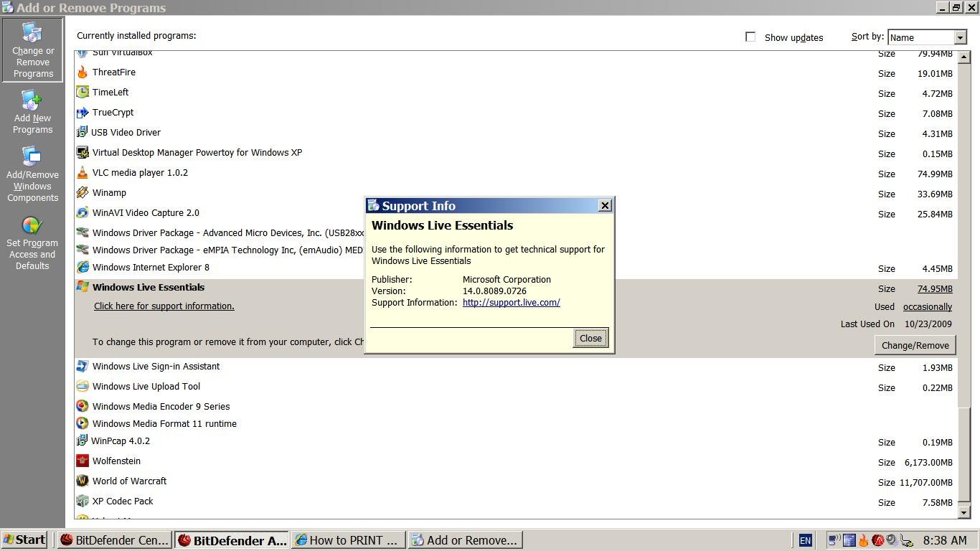Click the Safely Remove Hardware tray icon
This screenshot has height=551, width=980.
(907, 540)
